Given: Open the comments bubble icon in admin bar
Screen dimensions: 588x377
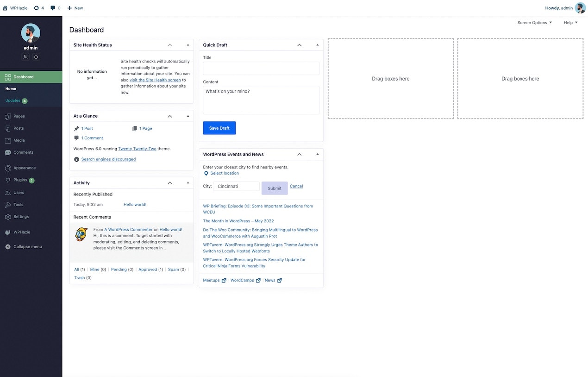Looking at the screenshot, I should pyautogui.click(x=53, y=8).
